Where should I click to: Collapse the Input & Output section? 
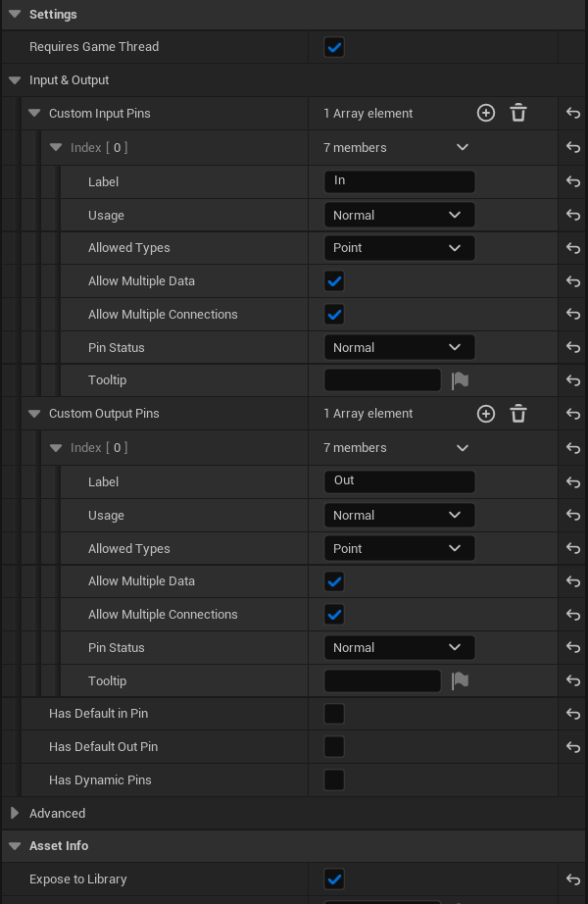pos(15,80)
